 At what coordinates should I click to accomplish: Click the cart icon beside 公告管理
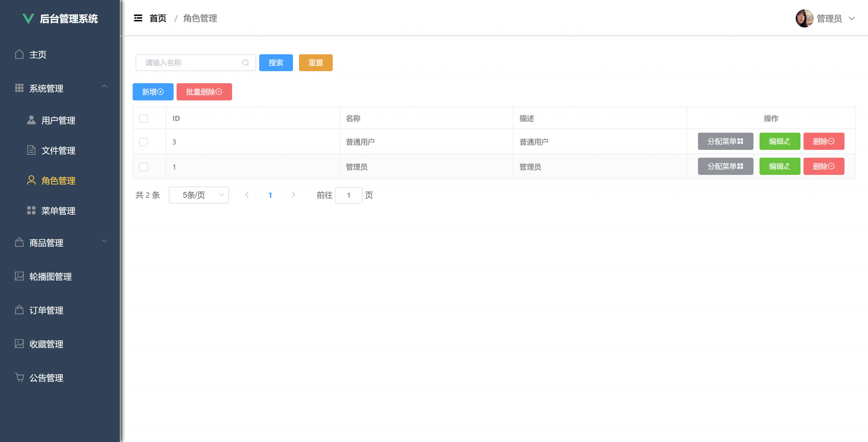tap(19, 377)
